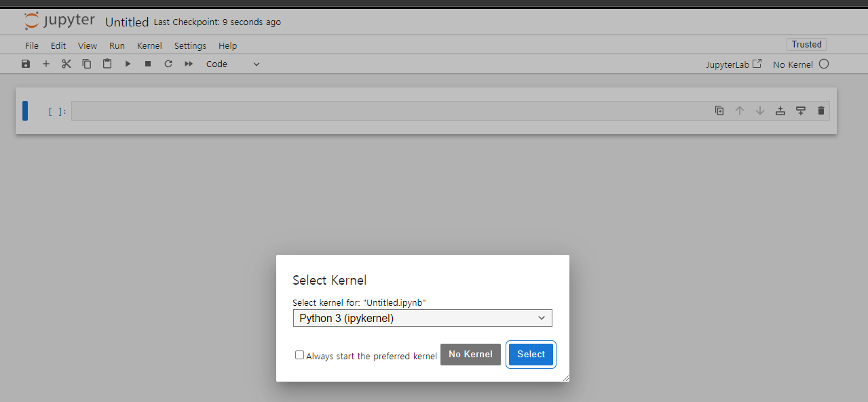Image resolution: width=868 pixels, height=402 pixels.
Task: Move the cell down with arrow icon
Action: tap(760, 110)
